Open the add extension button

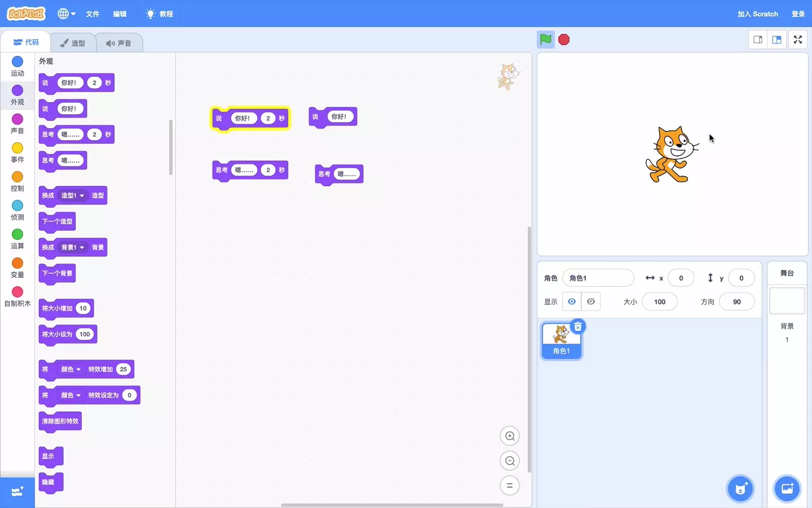17,492
